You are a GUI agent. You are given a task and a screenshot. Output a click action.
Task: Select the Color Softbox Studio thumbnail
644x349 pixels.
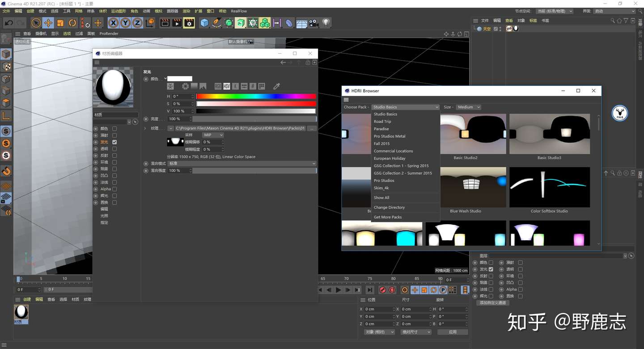550,187
